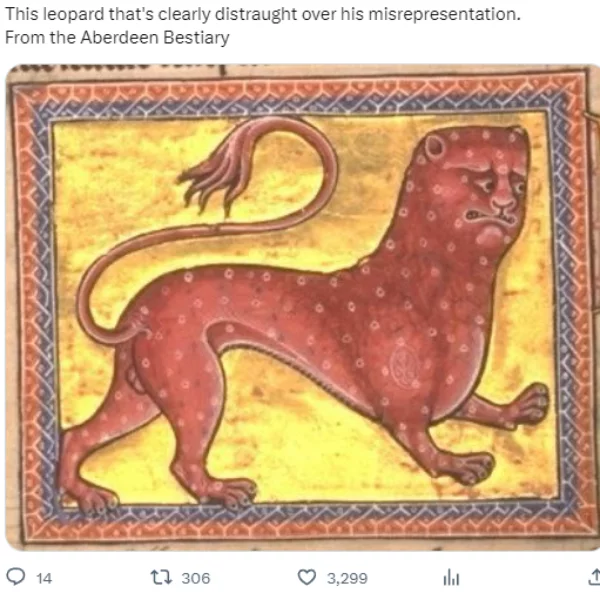Viewport: 600px width, 600px height.
Task: Click the share upload icon
Action: (594, 577)
